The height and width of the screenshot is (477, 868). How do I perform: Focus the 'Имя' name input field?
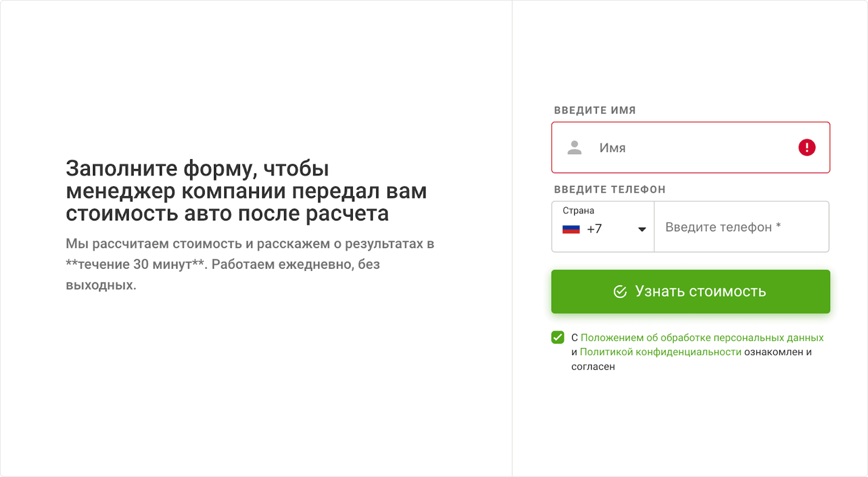pyautogui.click(x=692, y=148)
